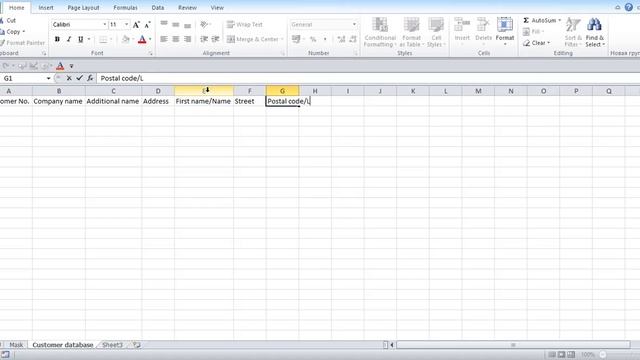This screenshot has width=640, height=360.
Task: Click the Cut command
Action: click(8, 20)
